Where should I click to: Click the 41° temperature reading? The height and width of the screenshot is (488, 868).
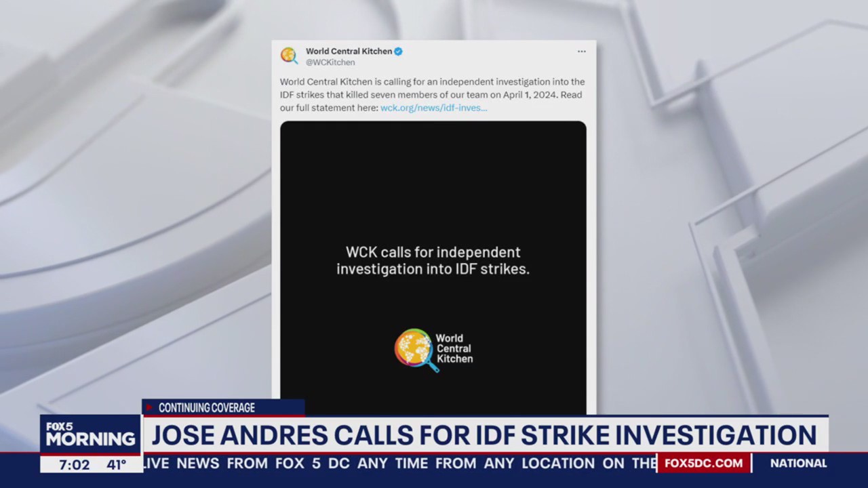point(116,465)
